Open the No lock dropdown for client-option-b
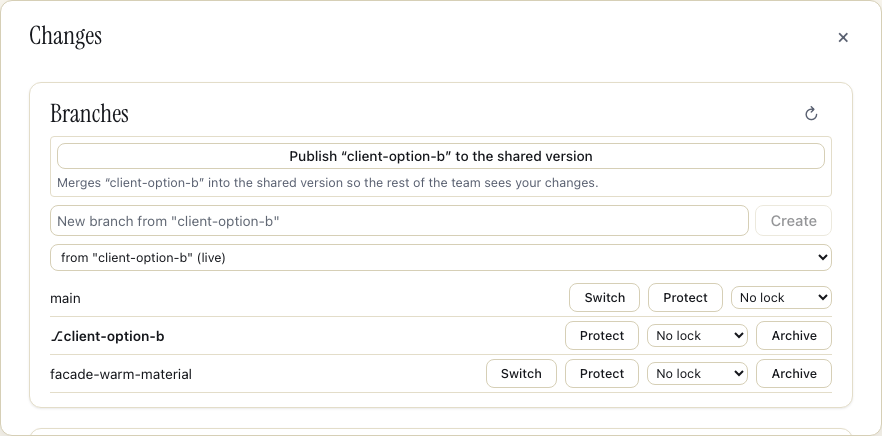Viewport: 882px width, 436px height. (x=697, y=336)
